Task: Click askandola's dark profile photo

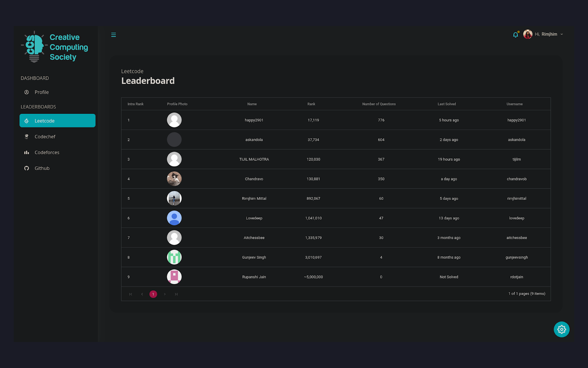Action: click(174, 140)
